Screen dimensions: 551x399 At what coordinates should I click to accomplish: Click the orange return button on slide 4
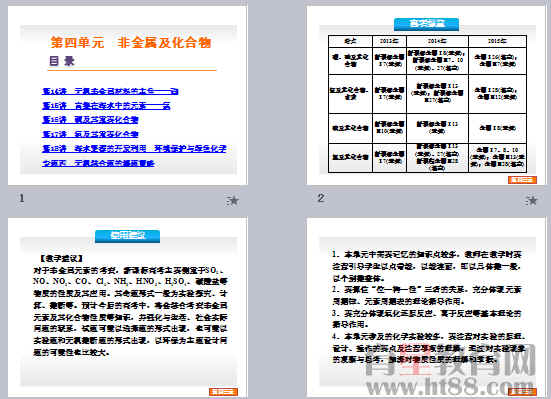pos(522,392)
